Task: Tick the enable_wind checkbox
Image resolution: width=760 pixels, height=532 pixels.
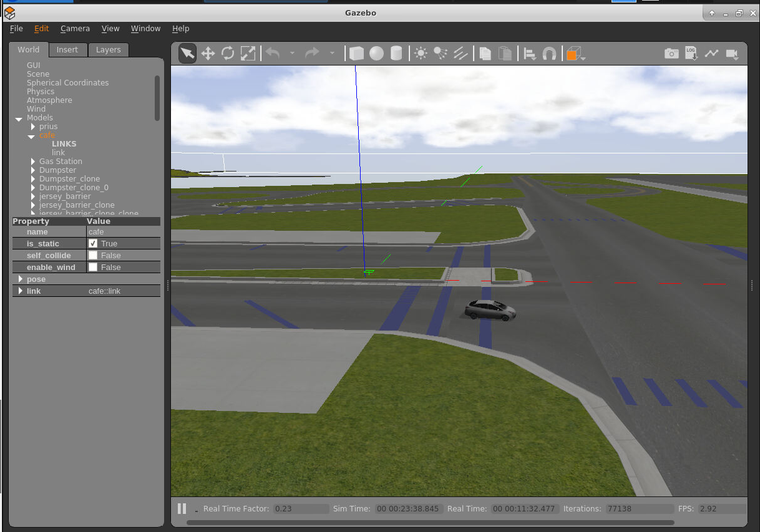Action: tap(93, 268)
